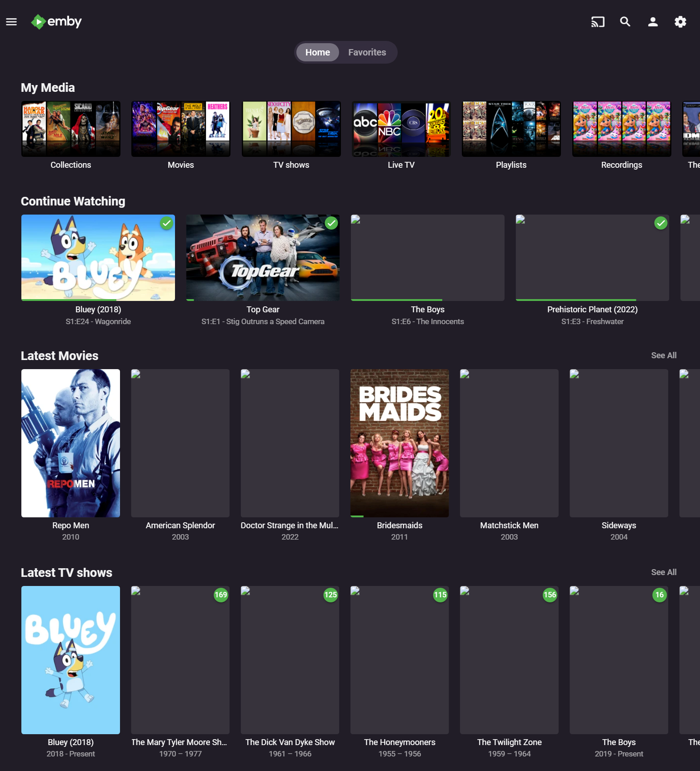700x771 pixels.
Task: Click the TV shows label
Action: pyautogui.click(x=291, y=165)
